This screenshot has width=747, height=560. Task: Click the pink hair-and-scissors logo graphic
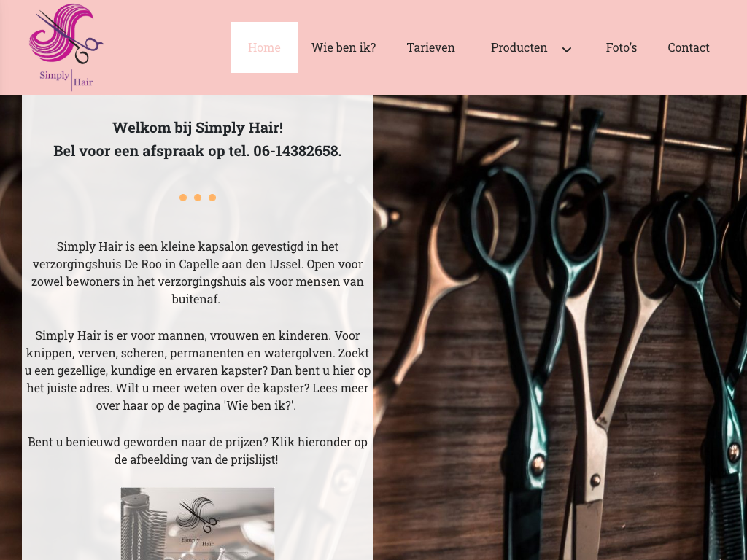point(66,34)
